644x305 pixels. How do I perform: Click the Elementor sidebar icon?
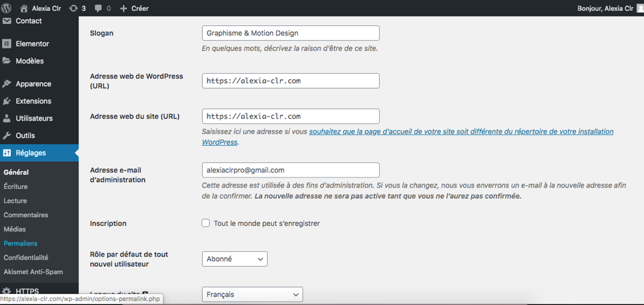(7, 44)
